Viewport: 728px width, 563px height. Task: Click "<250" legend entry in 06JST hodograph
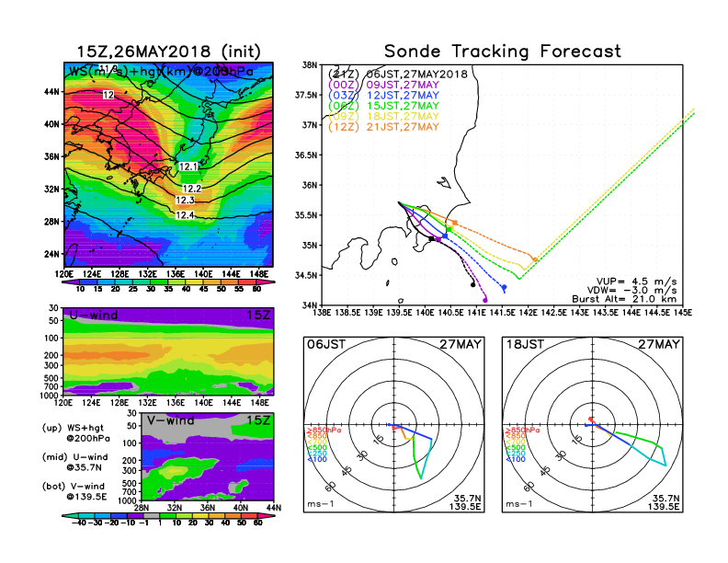tap(316, 454)
